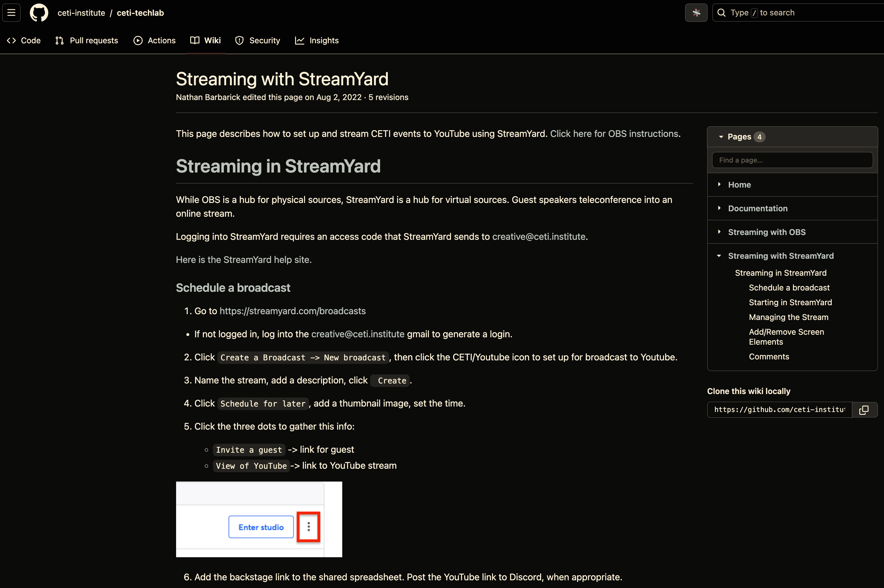Click the Code tab brackets icon
Viewport: 884px width, 588px height.
tap(11, 40)
